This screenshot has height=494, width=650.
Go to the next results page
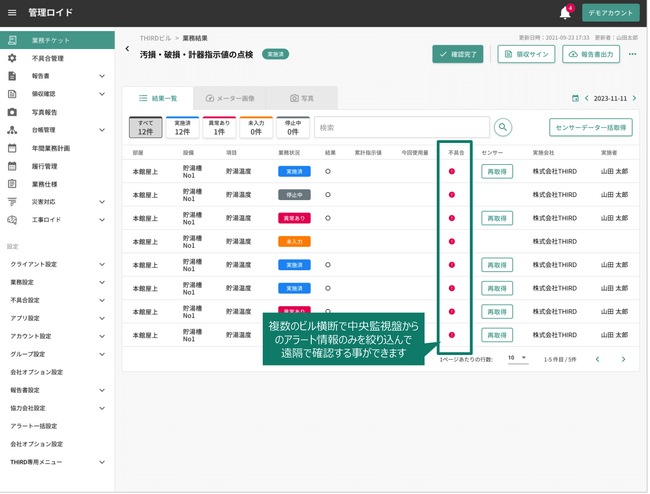623,359
